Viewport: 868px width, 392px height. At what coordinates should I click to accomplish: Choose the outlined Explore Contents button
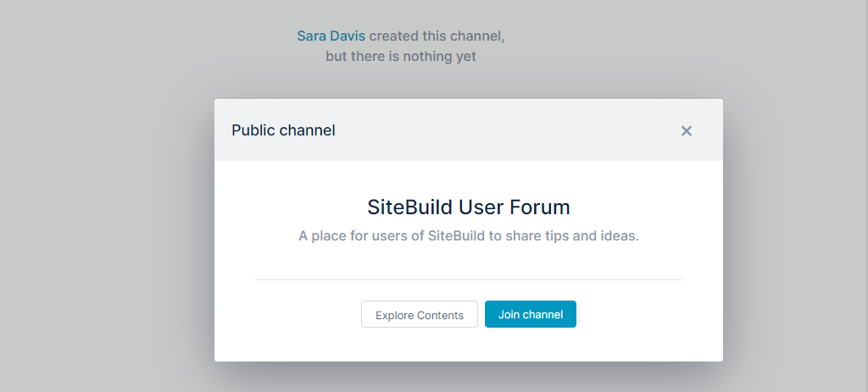(x=420, y=314)
